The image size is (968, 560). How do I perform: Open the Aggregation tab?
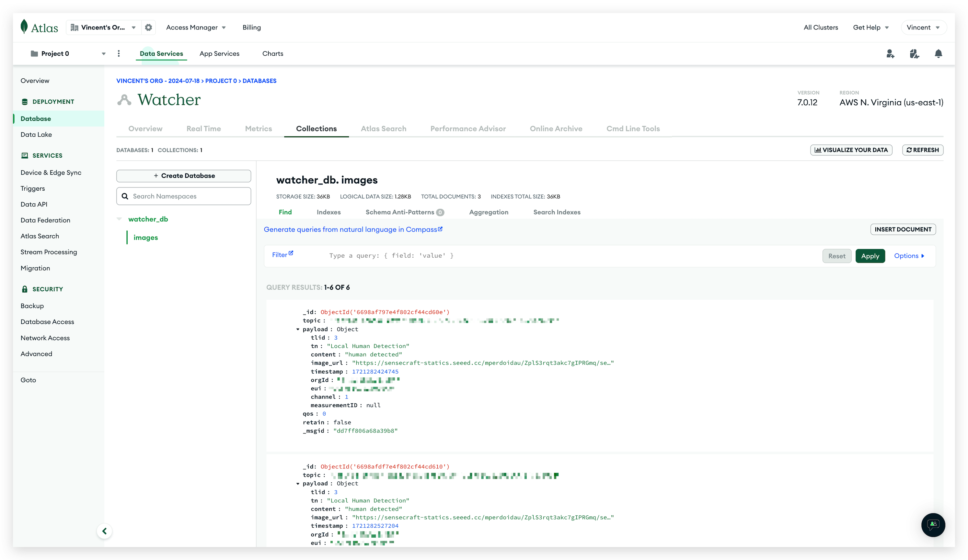[x=489, y=212]
